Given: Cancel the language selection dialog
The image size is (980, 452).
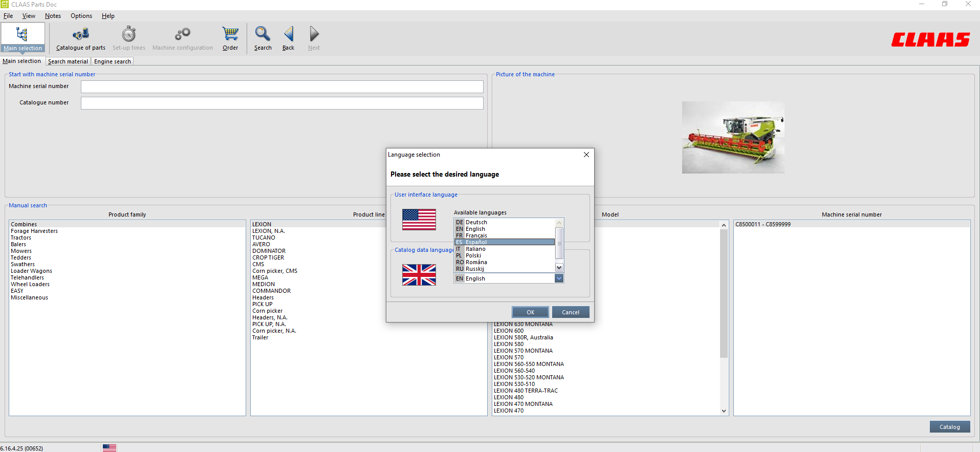Looking at the screenshot, I should (x=571, y=312).
